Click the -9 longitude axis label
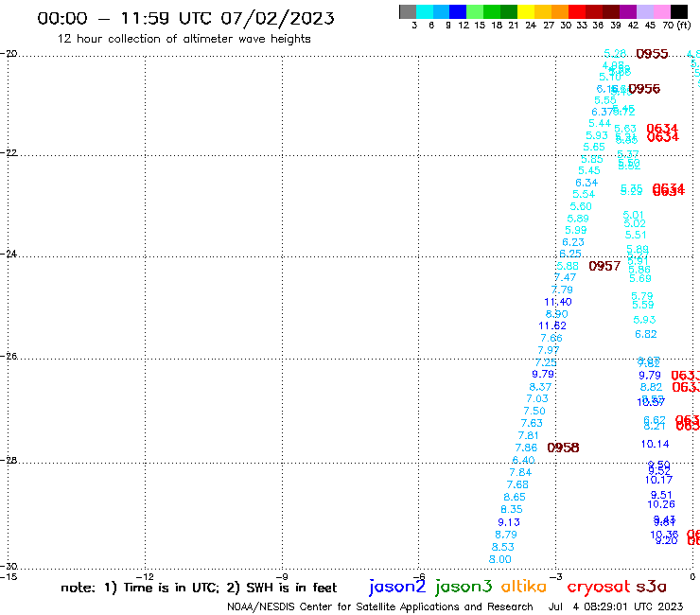 (282, 577)
